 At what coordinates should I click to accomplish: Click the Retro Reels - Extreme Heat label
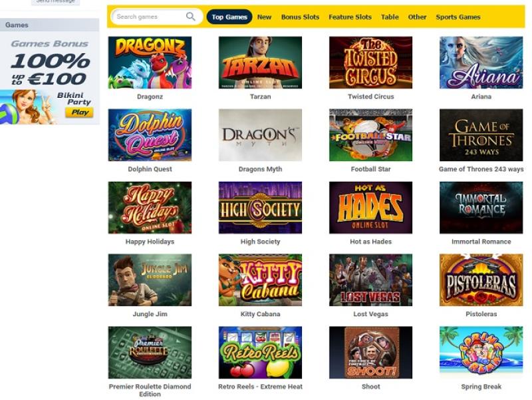(260, 387)
